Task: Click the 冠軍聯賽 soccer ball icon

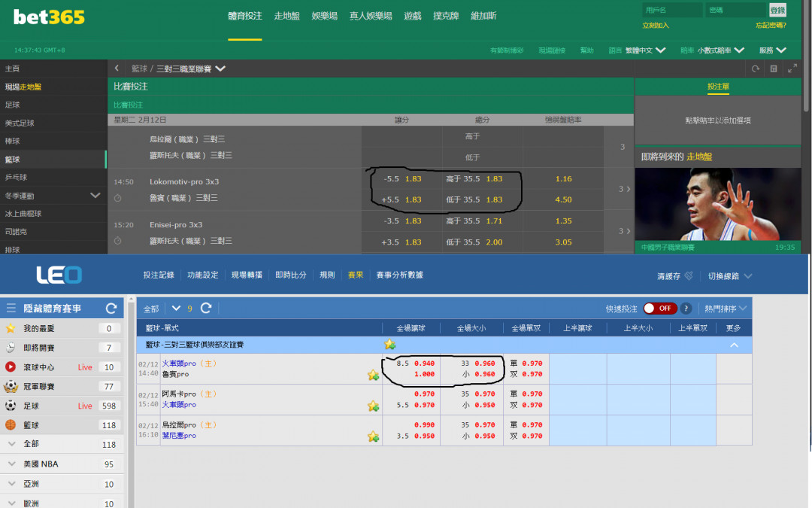Action: pos(11,386)
